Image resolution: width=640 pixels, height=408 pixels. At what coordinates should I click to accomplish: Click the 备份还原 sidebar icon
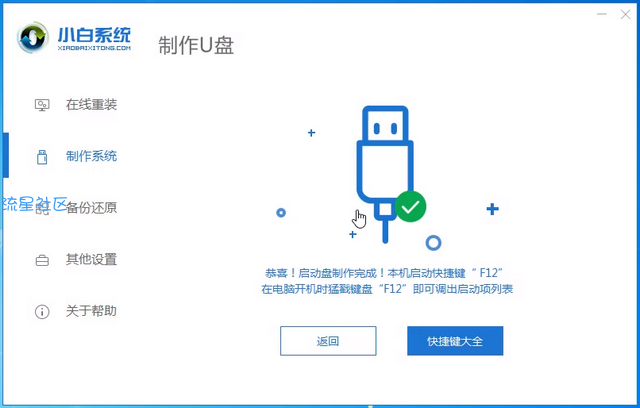click(x=42, y=208)
